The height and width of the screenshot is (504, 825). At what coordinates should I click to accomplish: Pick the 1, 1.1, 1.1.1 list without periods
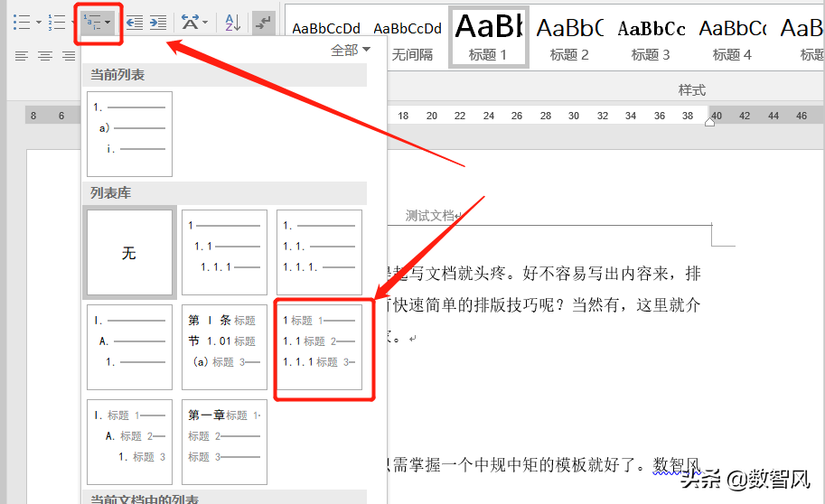click(x=225, y=253)
